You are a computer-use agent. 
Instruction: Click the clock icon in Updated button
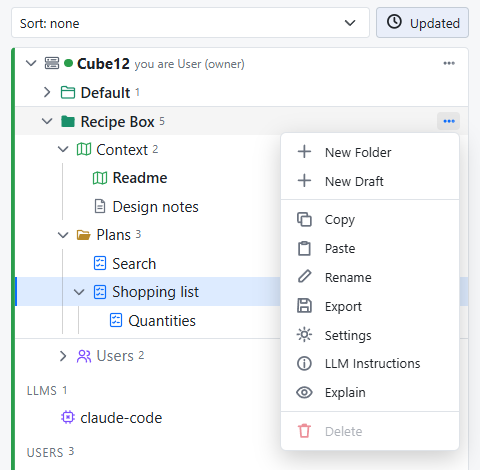pyautogui.click(x=394, y=22)
